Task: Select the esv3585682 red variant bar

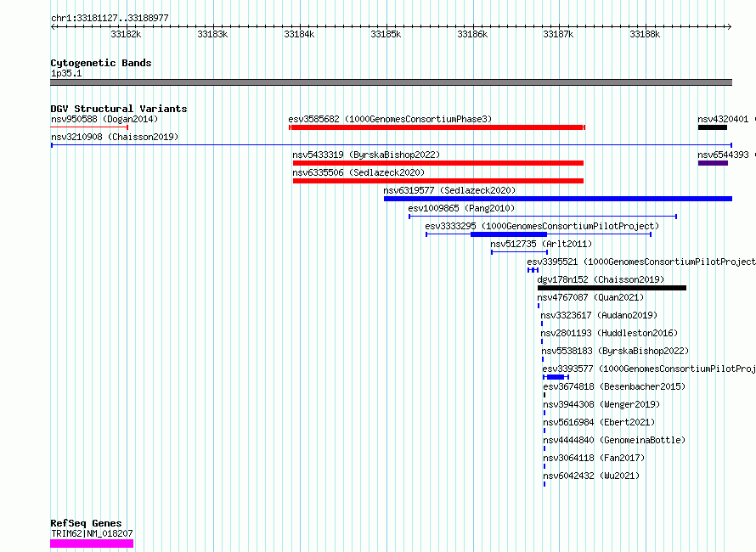Action: pyautogui.click(x=437, y=127)
